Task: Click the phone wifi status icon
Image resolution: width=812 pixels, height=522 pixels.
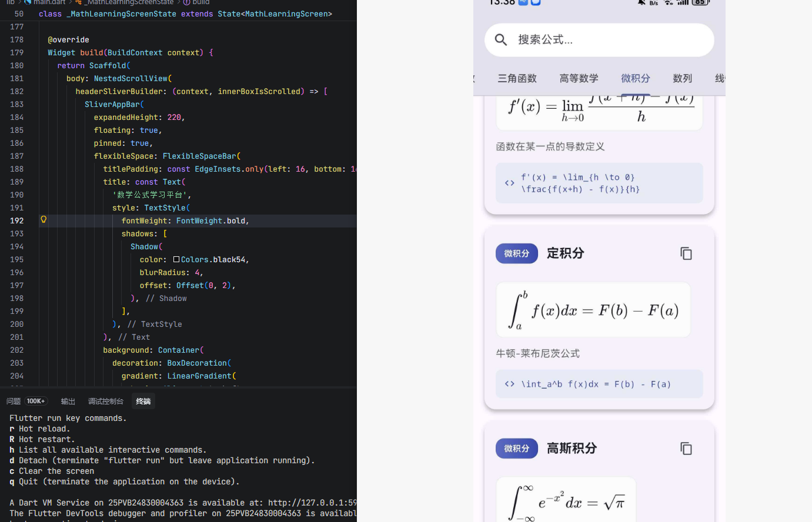Action: click(x=669, y=2)
